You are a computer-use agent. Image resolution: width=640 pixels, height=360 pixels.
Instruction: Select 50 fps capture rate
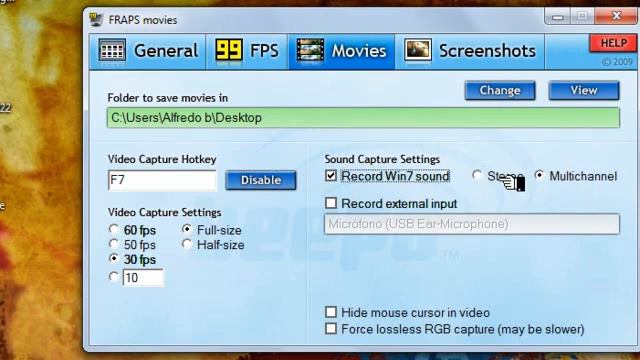pos(113,244)
